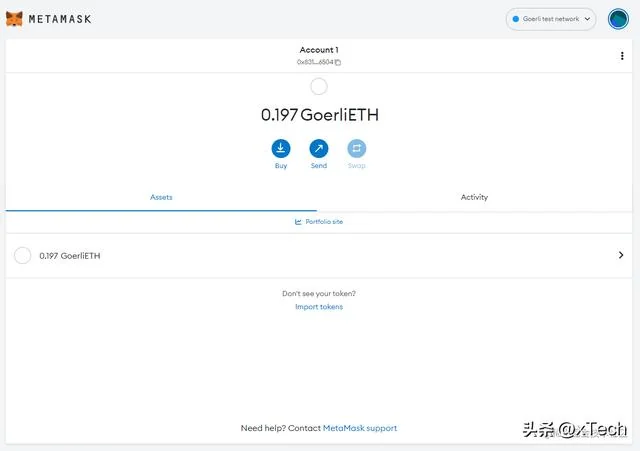The width and height of the screenshot is (640, 451).
Task: Open the account avatar menu
Action: (618, 19)
